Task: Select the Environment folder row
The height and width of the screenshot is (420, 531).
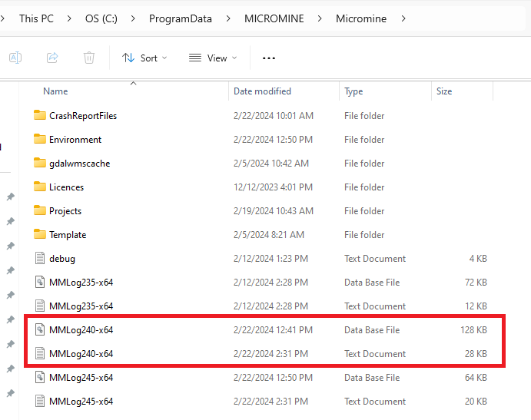Action: point(75,140)
